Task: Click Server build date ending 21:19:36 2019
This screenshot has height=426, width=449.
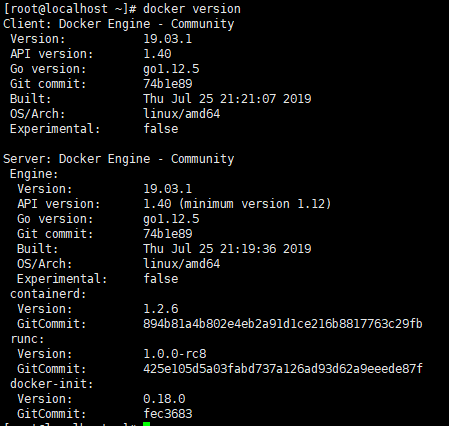Action: 227,249
